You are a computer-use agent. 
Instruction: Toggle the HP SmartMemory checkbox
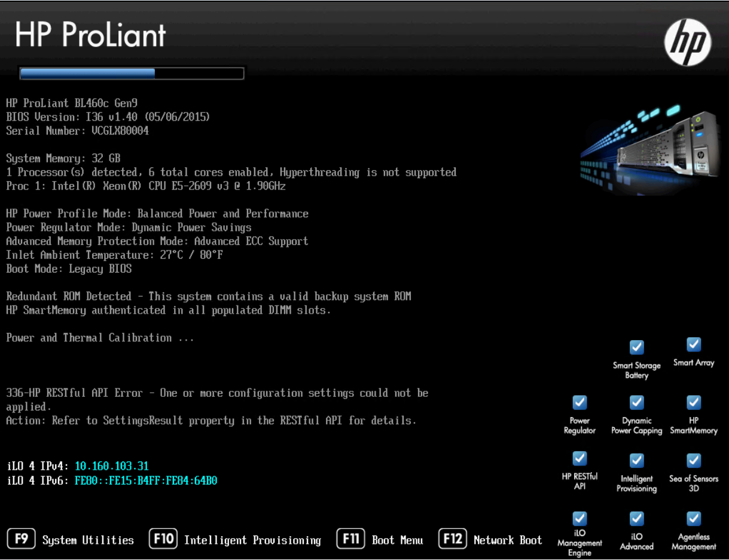[693, 402]
